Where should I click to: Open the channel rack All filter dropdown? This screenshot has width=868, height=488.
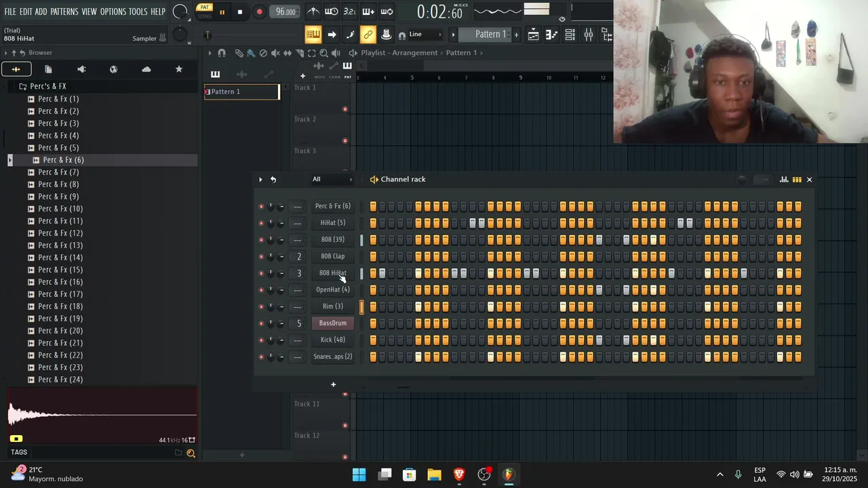(x=332, y=180)
